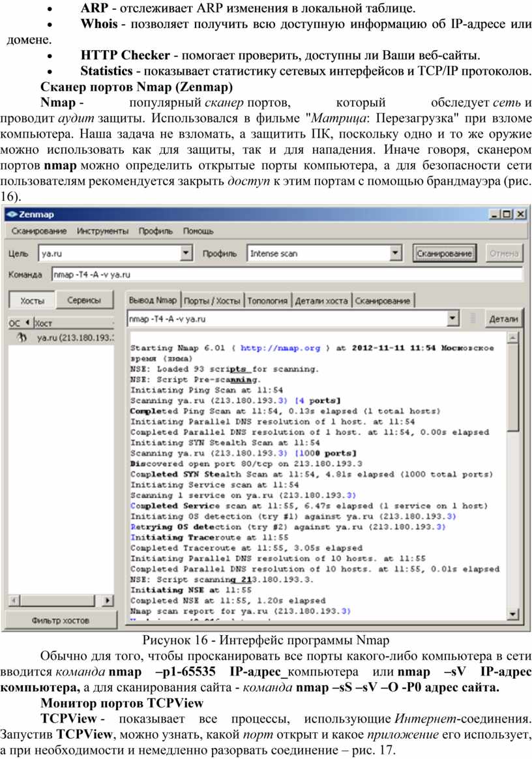Click the 'Starting Nmap 6.01' text in the output

(x=177, y=348)
